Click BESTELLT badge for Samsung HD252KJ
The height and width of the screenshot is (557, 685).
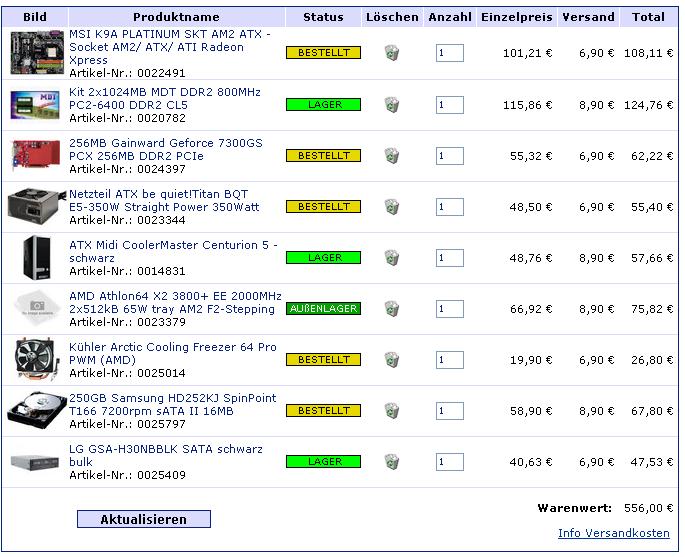pos(323,411)
